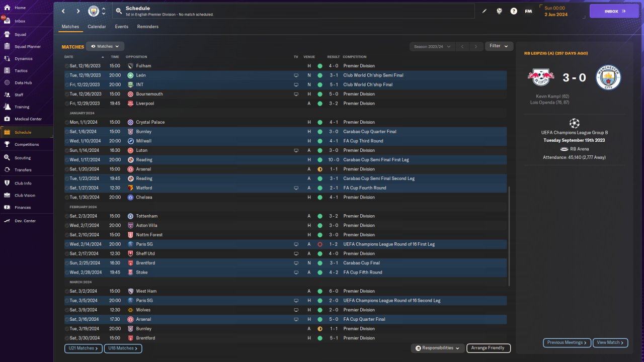Image resolution: width=644 pixels, height=362 pixels.
Task: Click the Schedule search bar
Action: (293, 11)
